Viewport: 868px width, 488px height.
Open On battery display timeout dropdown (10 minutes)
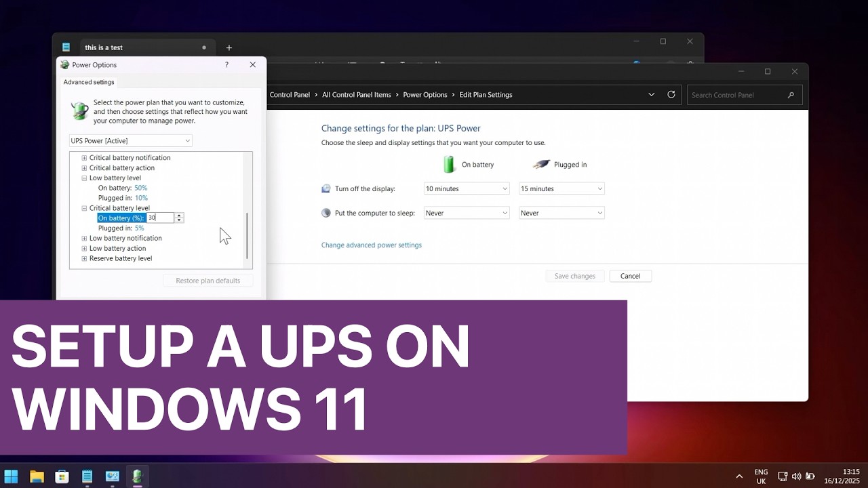467,188
